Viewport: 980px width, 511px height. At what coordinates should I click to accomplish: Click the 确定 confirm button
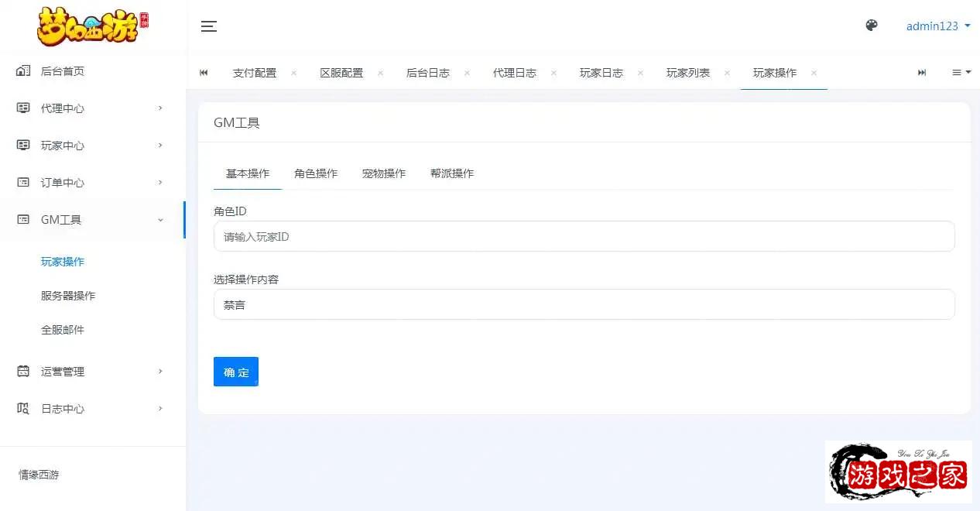(235, 371)
